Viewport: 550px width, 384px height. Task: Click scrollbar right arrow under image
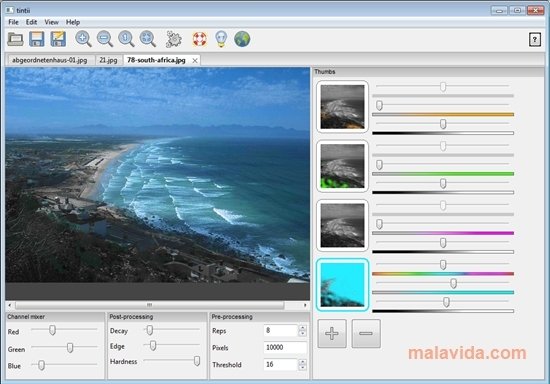[x=305, y=305]
